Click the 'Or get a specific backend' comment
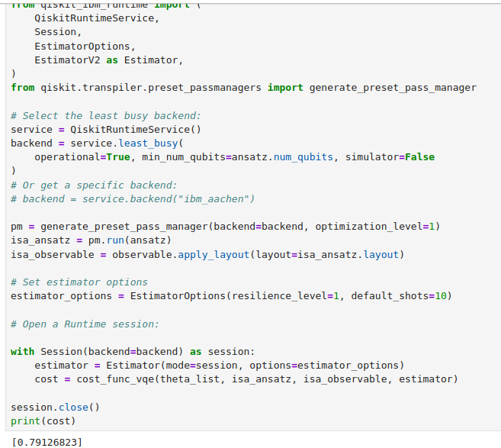Viewport: 501px width, 448px height. tap(94, 185)
